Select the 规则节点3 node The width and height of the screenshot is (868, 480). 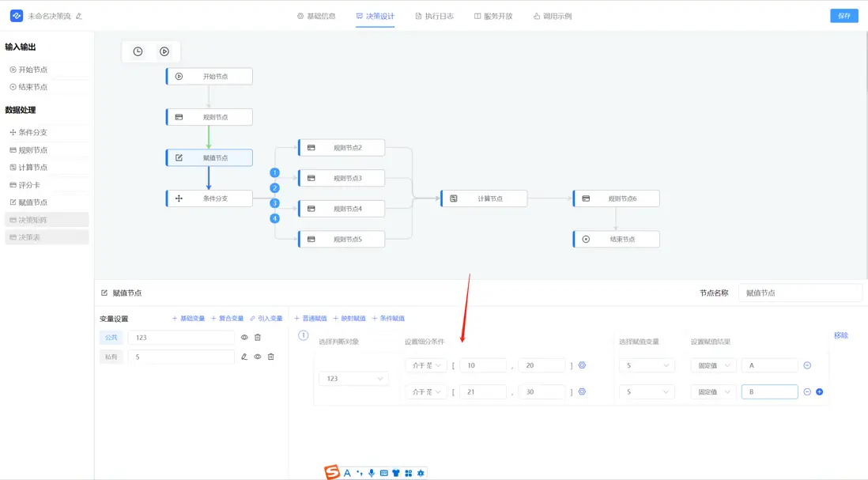[x=342, y=178]
